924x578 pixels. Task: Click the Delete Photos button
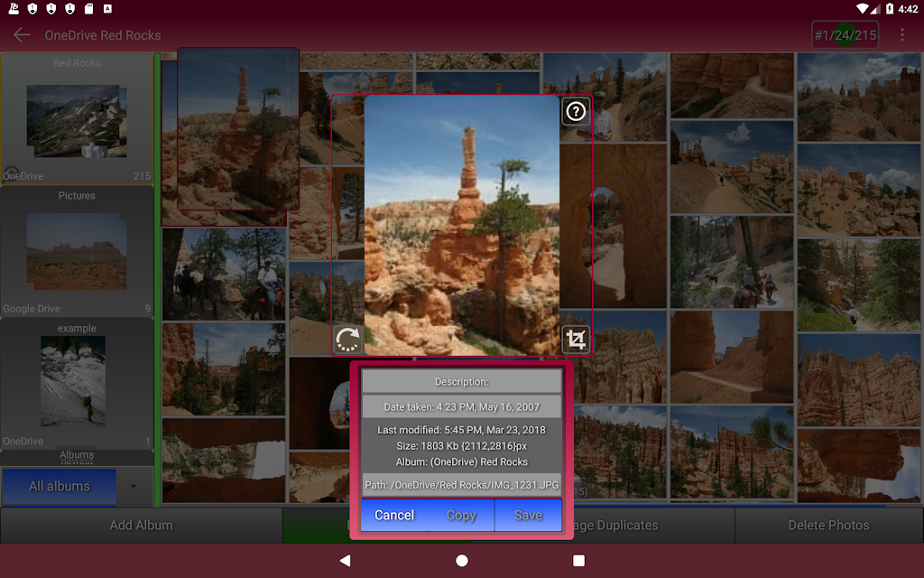pyautogui.click(x=829, y=525)
